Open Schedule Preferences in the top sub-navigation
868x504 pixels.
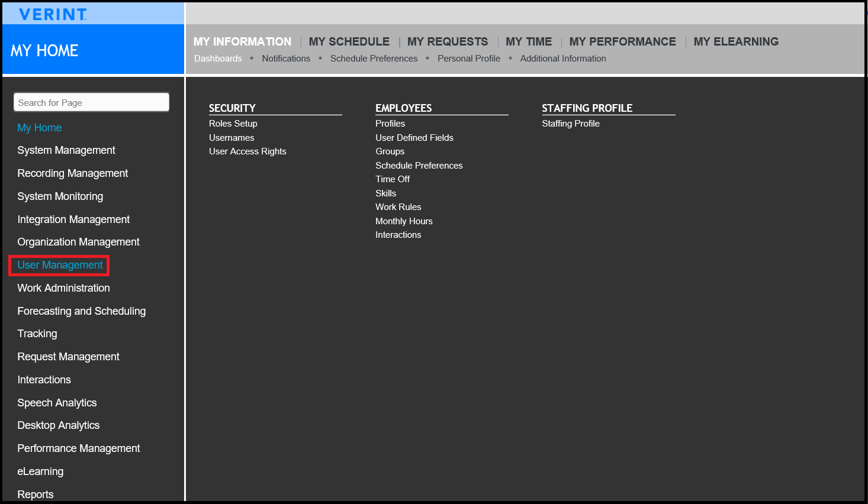374,59
